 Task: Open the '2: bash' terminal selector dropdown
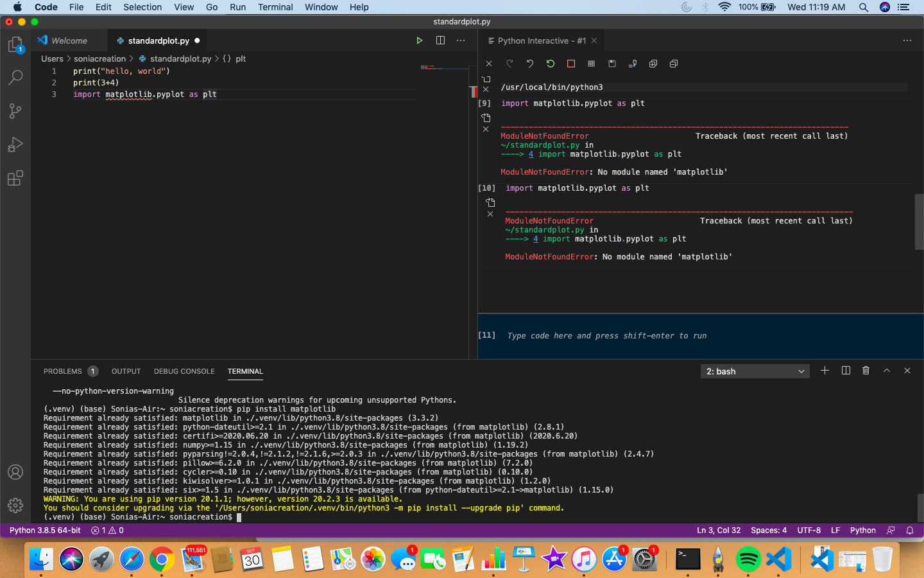755,371
